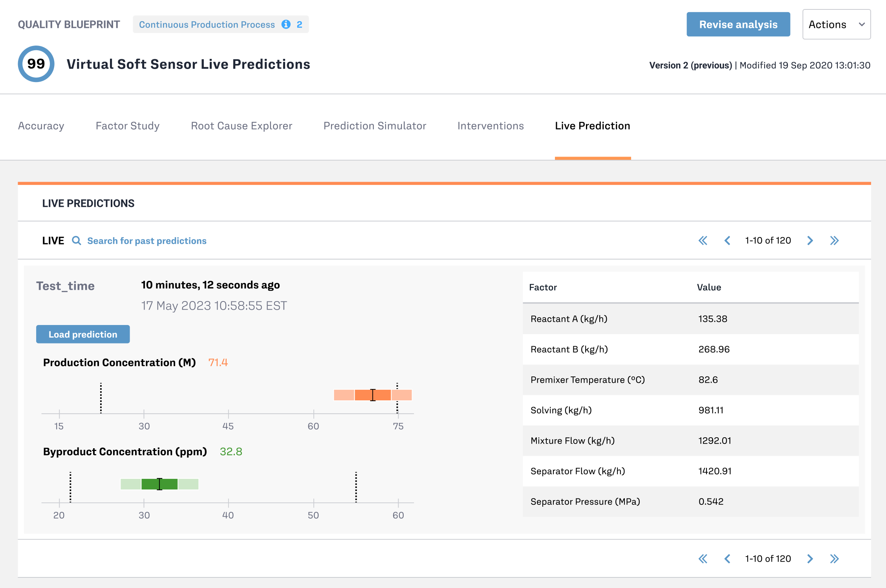Viewport: 886px width, 588px height.
Task: Click bottom pagination last page double arrows
Action: coord(835,559)
